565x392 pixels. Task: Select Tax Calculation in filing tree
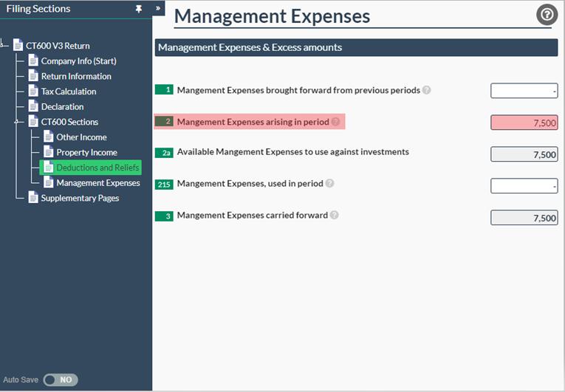click(x=69, y=92)
